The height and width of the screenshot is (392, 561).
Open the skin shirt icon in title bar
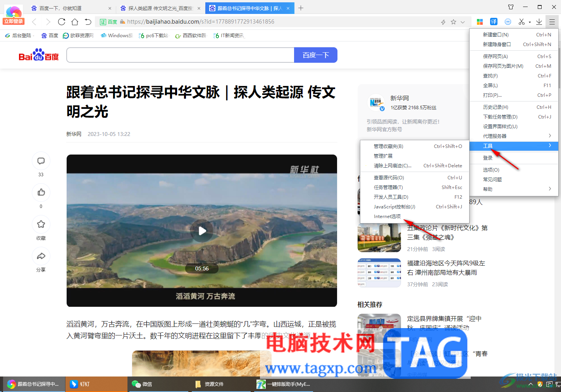click(x=511, y=7)
